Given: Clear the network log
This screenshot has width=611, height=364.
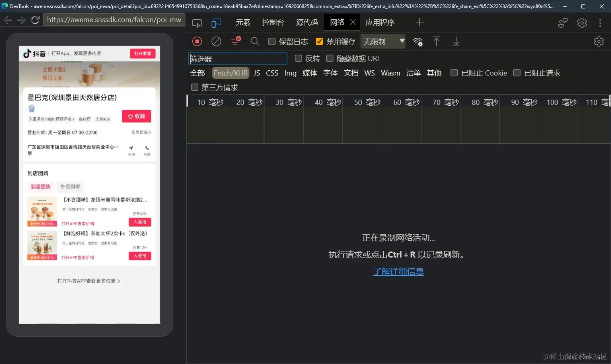Looking at the screenshot, I should point(216,41).
